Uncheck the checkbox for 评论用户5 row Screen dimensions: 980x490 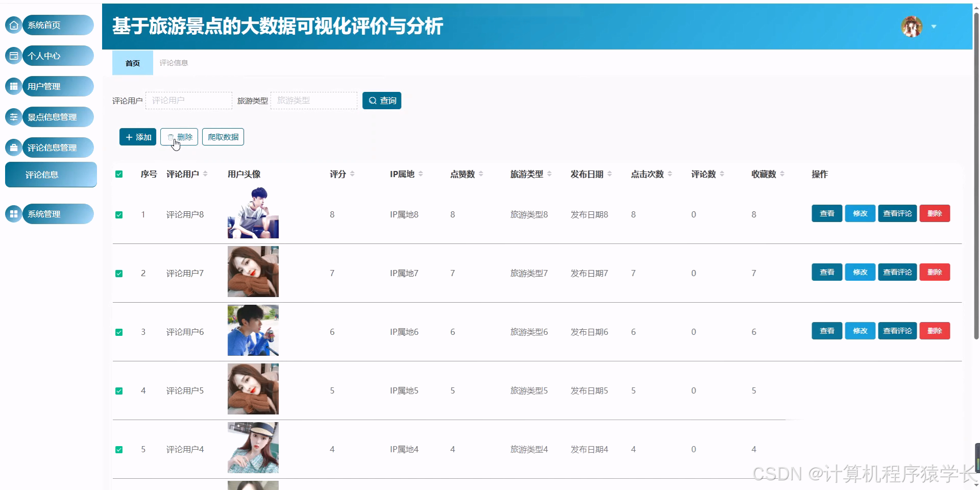[119, 390]
